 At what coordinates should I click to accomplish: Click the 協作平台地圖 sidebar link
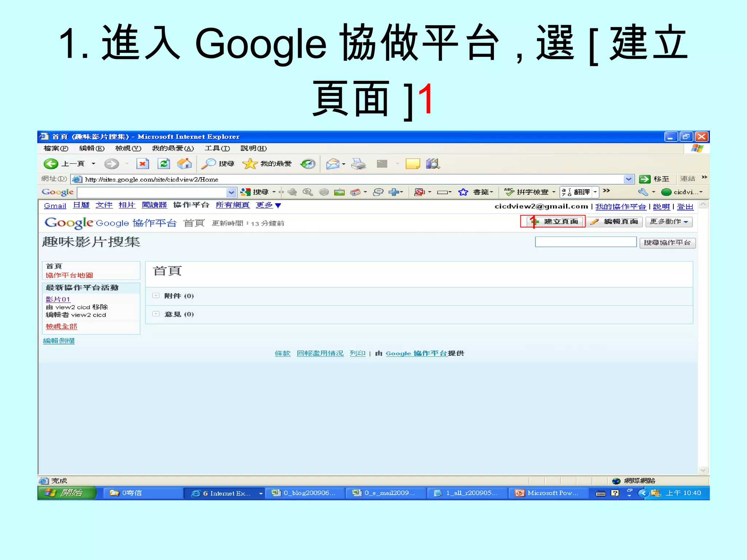coord(69,275)
